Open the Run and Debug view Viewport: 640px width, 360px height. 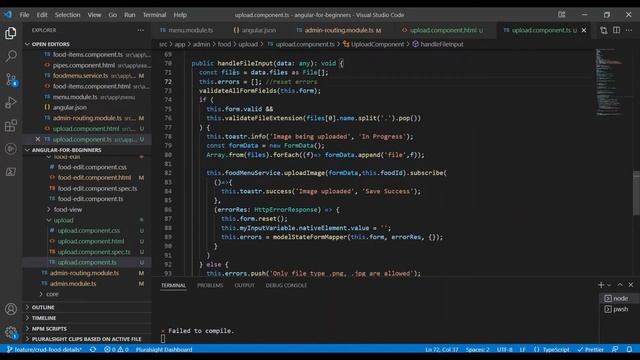coord(11,102)
